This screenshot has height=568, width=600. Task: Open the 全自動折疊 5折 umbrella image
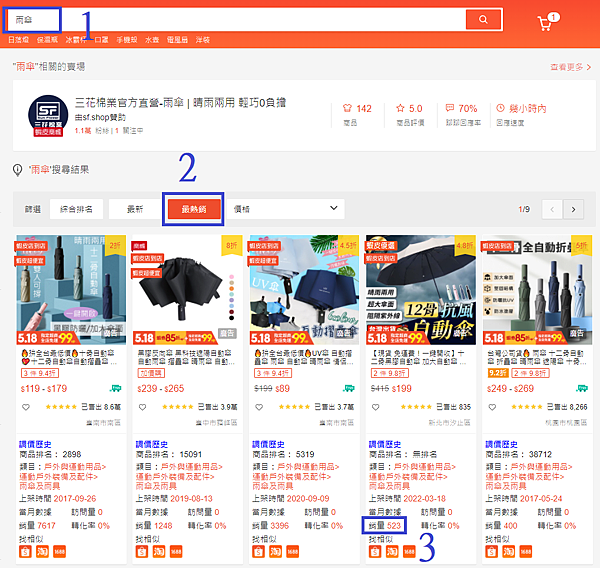click(538, 290)
